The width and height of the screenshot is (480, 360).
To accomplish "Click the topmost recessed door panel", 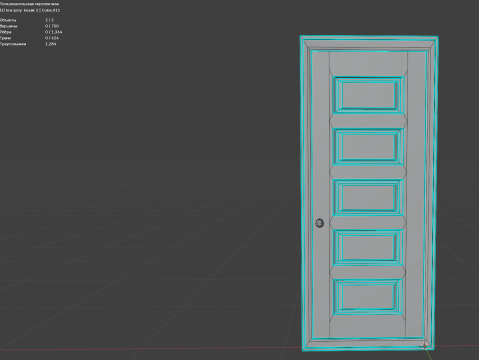I will tap(368, 95).
